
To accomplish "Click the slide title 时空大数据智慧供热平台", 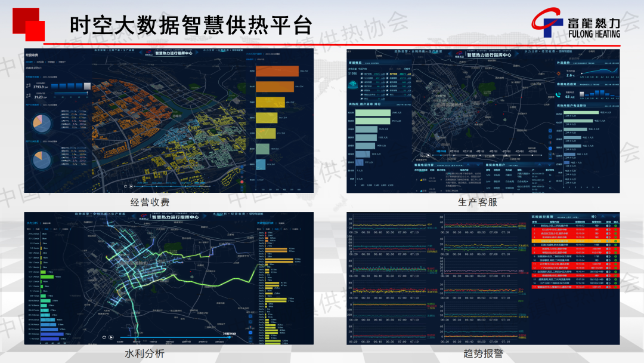I will 191,26.
